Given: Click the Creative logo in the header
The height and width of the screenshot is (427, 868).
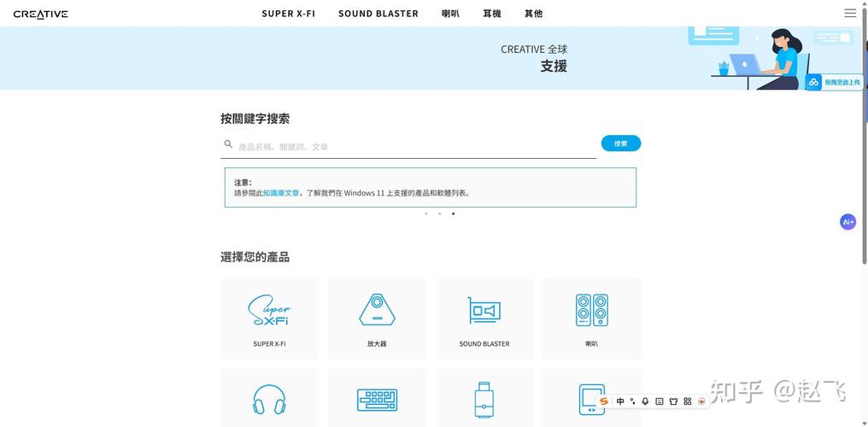Looking at the screenshot, I should (x=40, y=14).
